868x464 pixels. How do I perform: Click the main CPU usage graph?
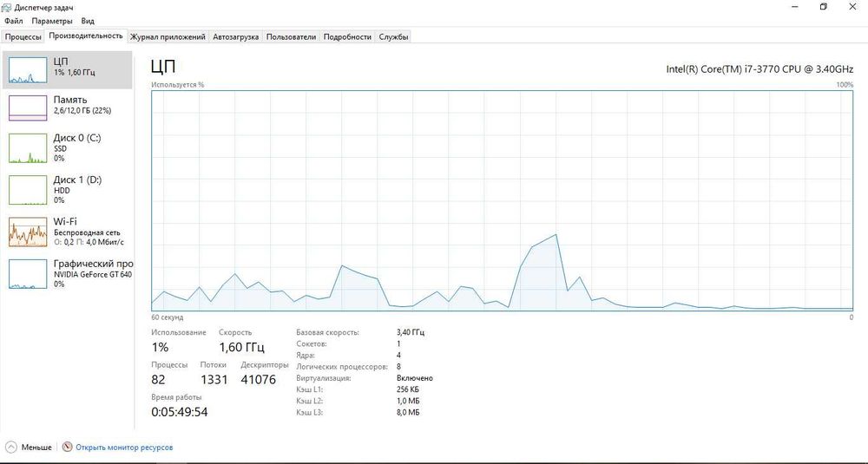pos(502,200)
